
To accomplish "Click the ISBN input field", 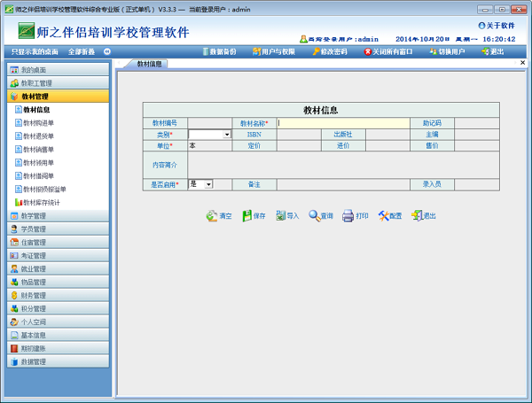I will (x=299, y=135).
